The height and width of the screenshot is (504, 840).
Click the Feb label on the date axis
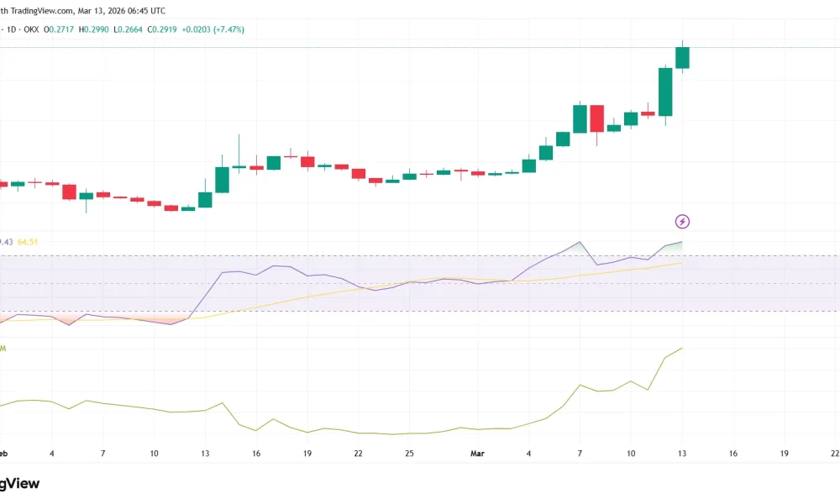5,454
